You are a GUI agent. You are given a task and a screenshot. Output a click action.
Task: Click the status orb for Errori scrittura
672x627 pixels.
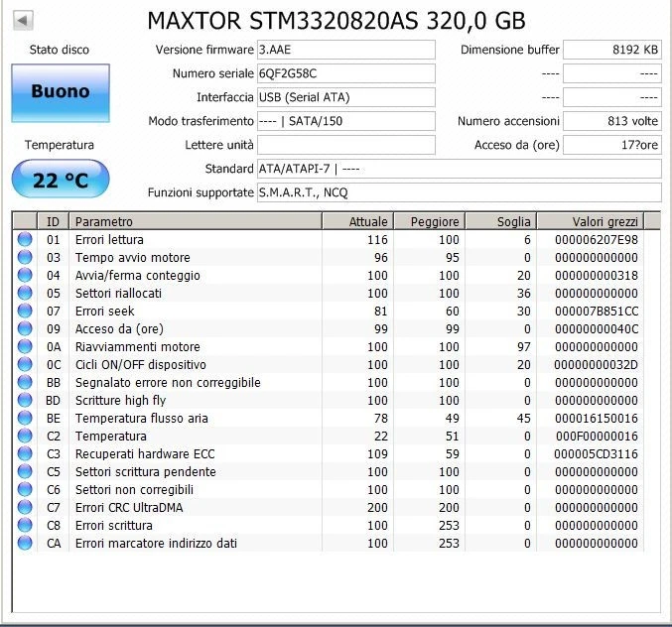coord(25,525)
